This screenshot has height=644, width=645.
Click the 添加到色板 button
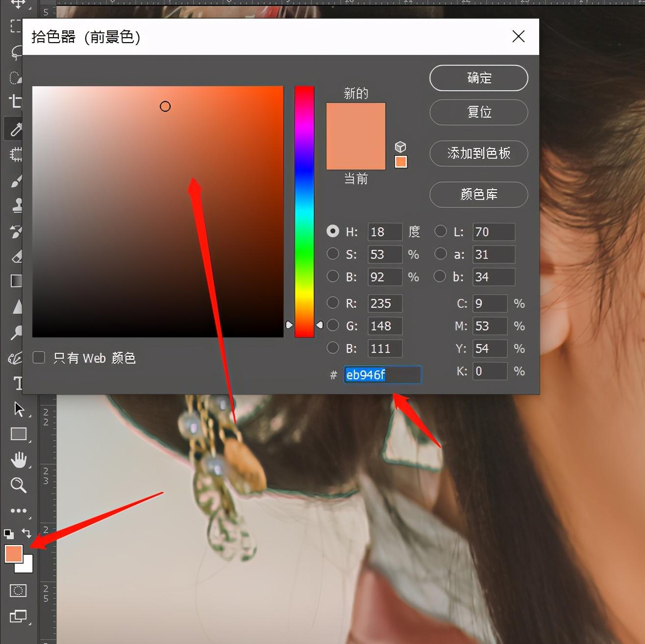[478, 153]
